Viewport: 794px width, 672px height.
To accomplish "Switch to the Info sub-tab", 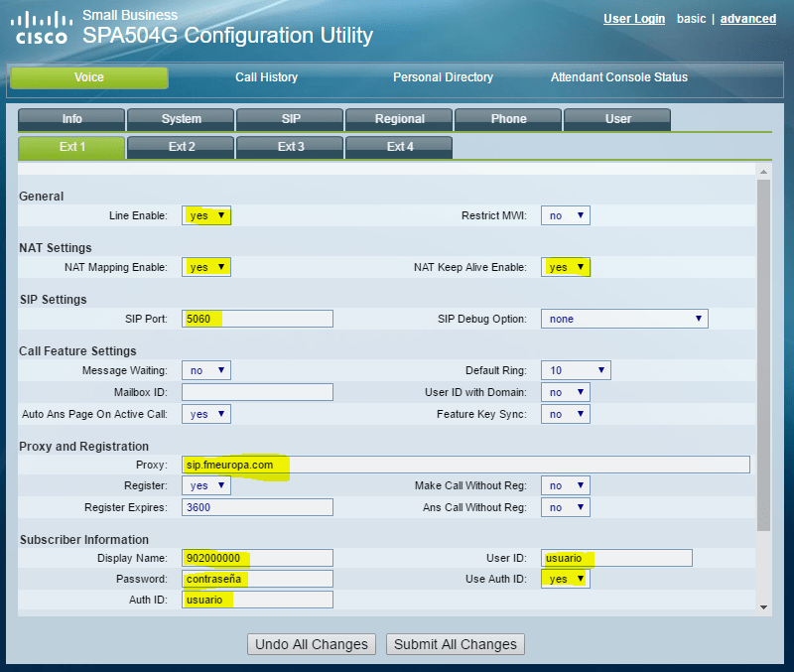I will (71, 119).
